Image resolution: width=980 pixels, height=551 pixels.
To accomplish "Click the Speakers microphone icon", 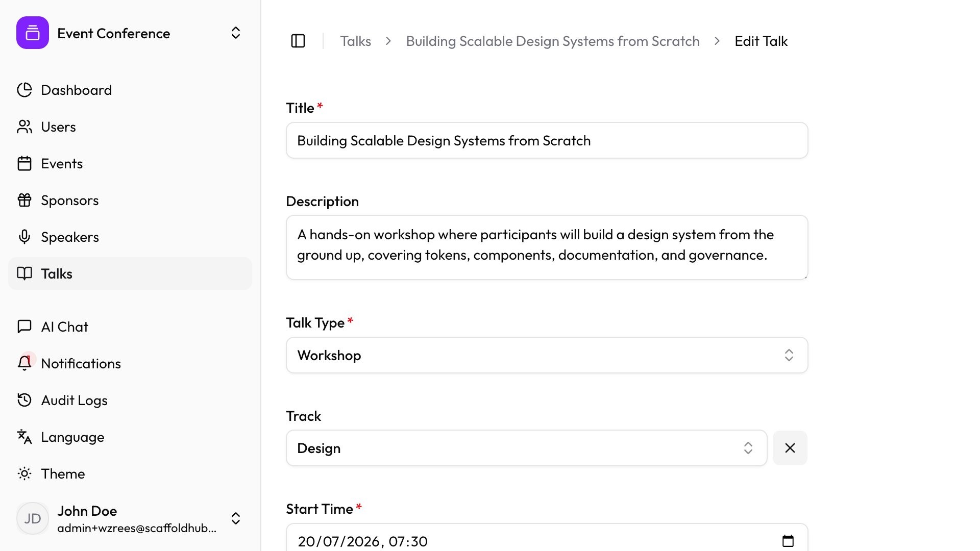I will pyautogui.click(x=24, y=237).
